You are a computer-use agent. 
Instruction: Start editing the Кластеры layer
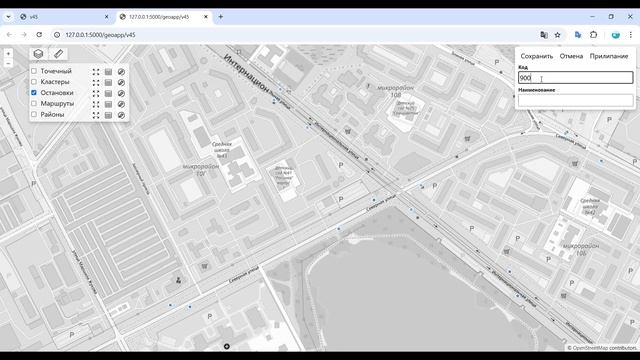click(x=121, y=82)
